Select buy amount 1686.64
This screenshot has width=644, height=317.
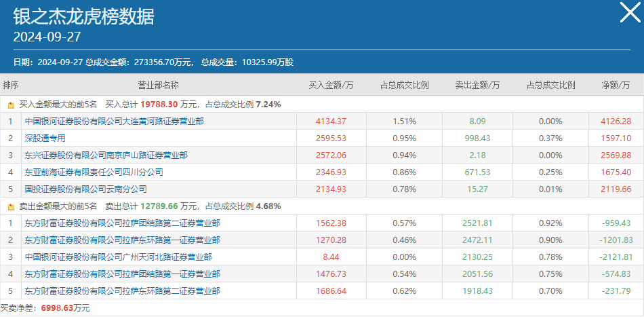(x=331, y=291)
